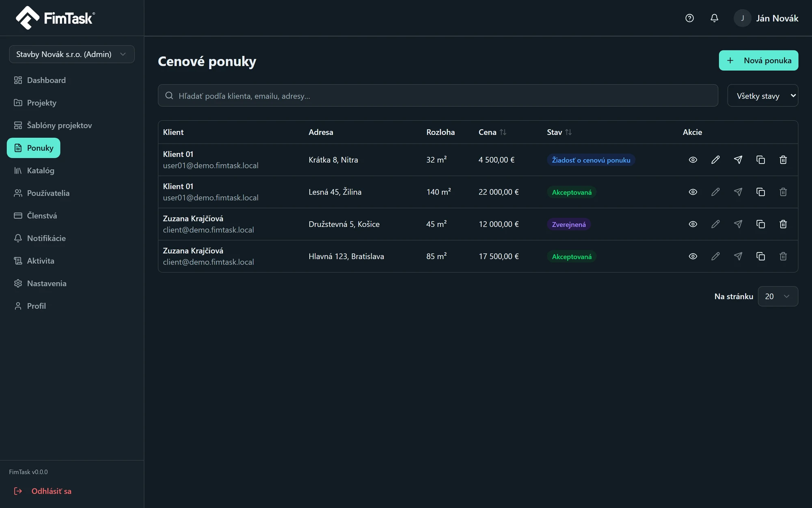Open the help question mark icon
812x508 pixels.
pyautogui.click(x=689, y=18)
